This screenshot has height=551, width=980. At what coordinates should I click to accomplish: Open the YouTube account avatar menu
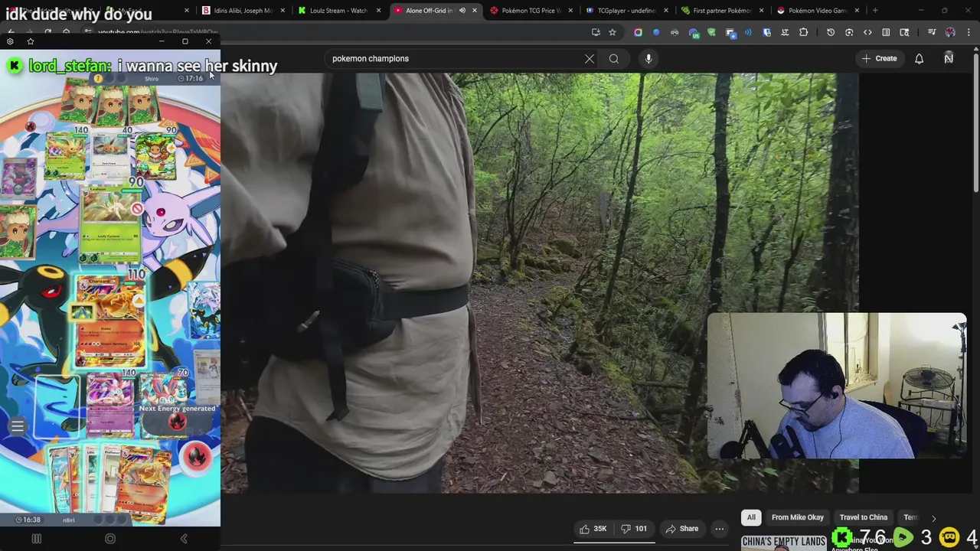coord(949,58)
